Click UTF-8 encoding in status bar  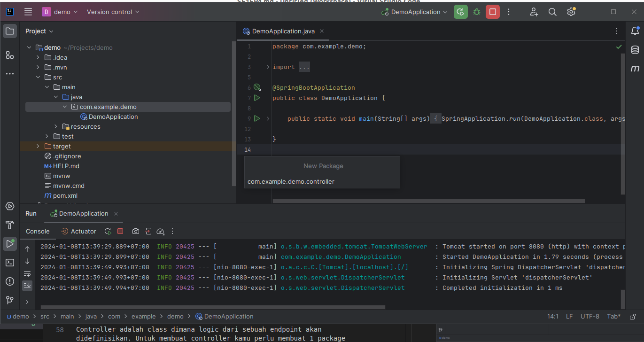point(590,317)
